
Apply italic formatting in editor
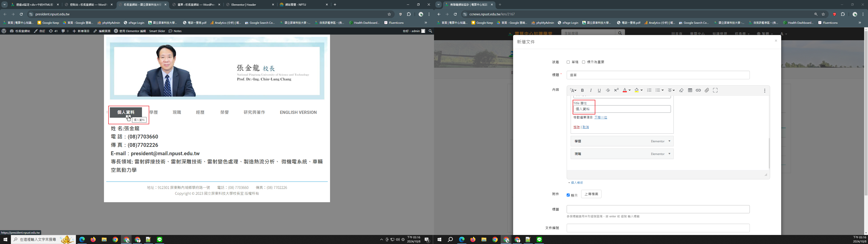coord(591,90)
